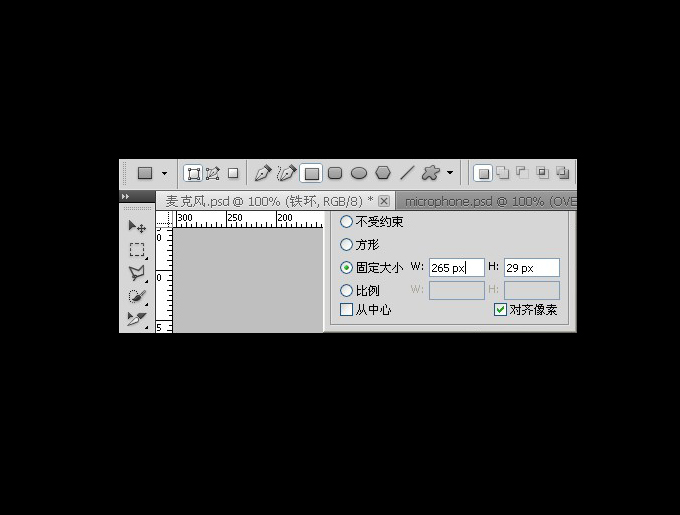Select the Move tool in toolbox

pos(137,226)
